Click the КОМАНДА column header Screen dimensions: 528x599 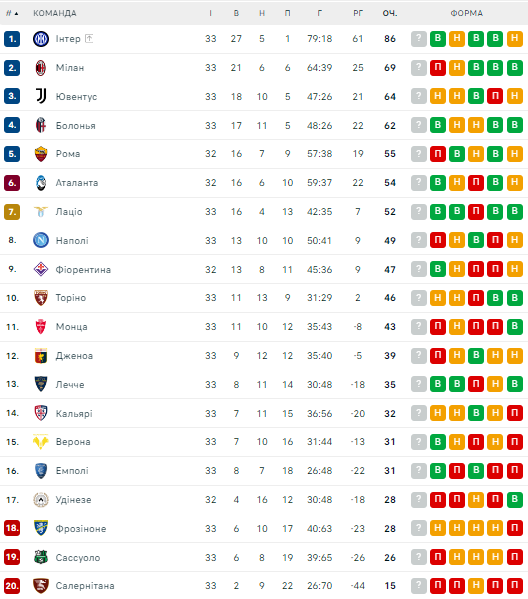click(55, 13)
